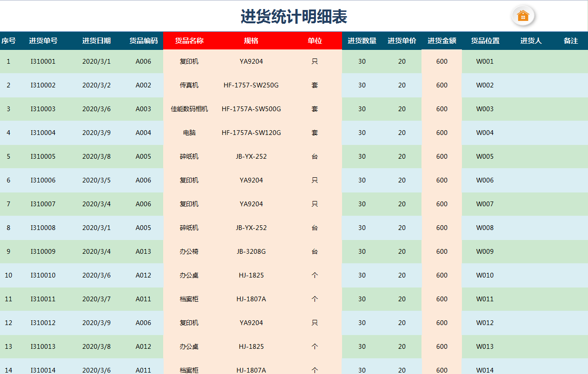Viewport: 588px width, 374px height.
Task: Click location cell W001
Action: [x=485, y=61]
